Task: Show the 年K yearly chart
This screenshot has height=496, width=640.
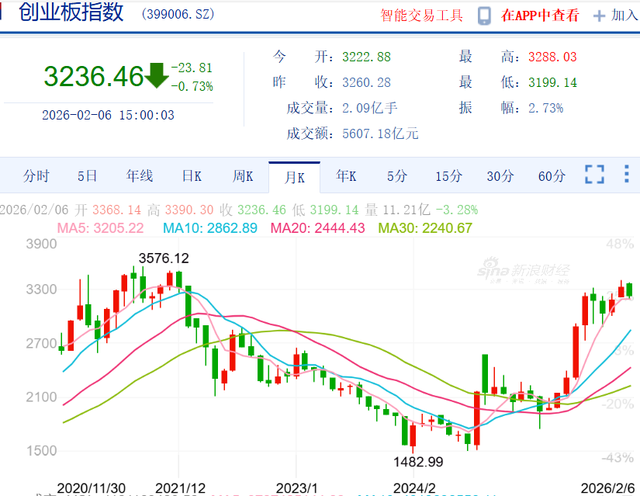Action: pos(346,176)
